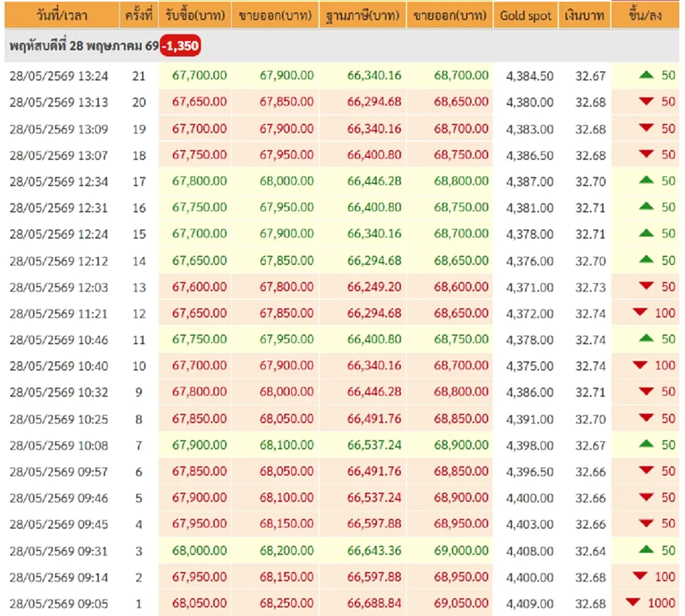Click the Gold spot value 4,408.00
Viewport: 685px width, 616px height.
[530, 551]
